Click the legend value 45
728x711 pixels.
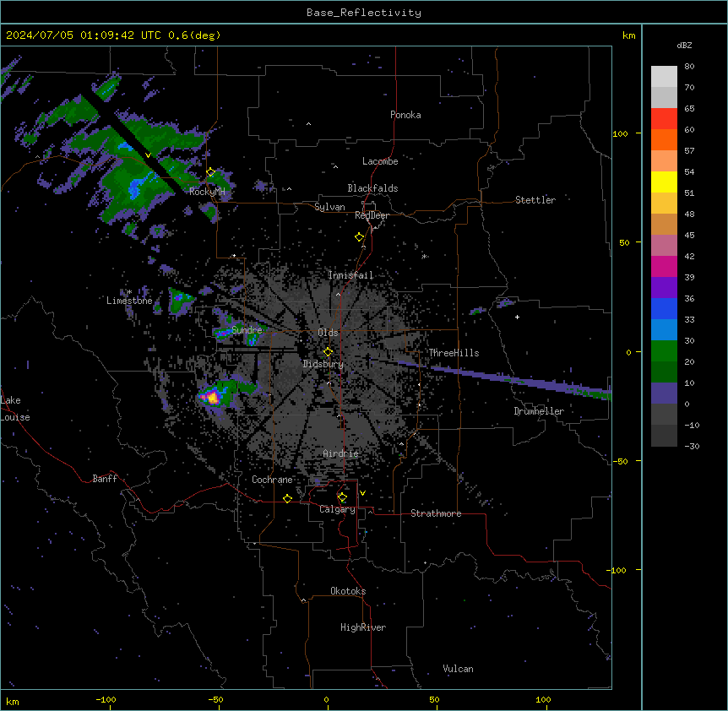[689, 235]
